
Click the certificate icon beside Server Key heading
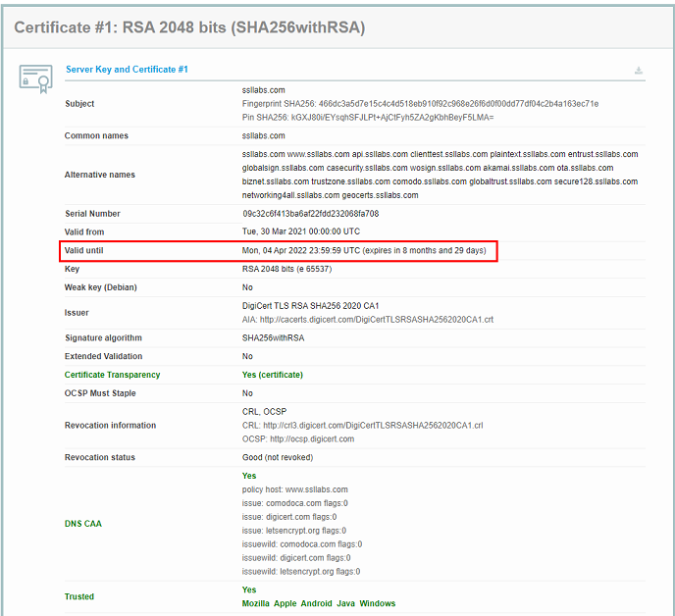click(35, 79)
